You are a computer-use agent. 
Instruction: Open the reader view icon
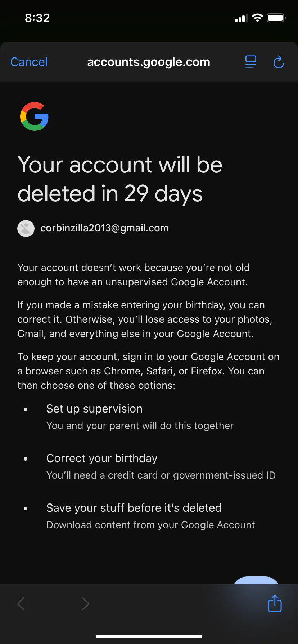(251, 62)
